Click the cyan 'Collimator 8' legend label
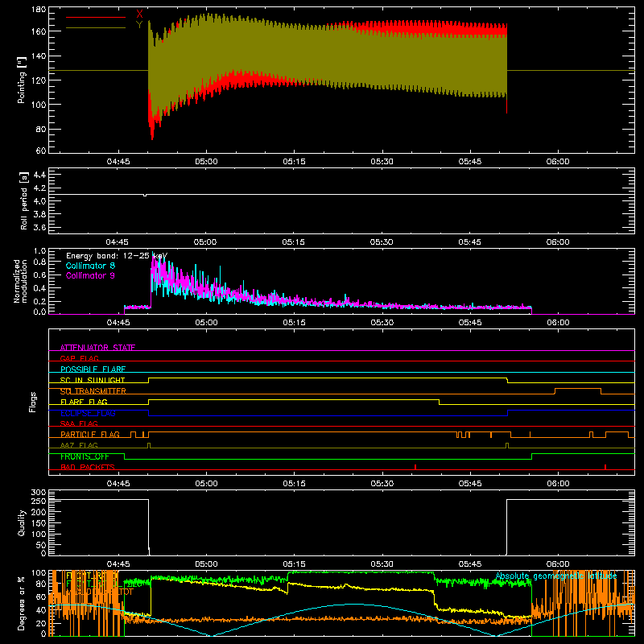Screen dimensions: 644x644 [x=90, y=266]
